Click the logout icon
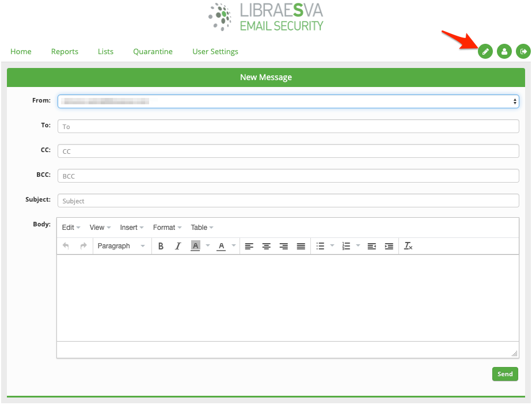This screenshot has width=532, height=405. (x=523, y=52)
